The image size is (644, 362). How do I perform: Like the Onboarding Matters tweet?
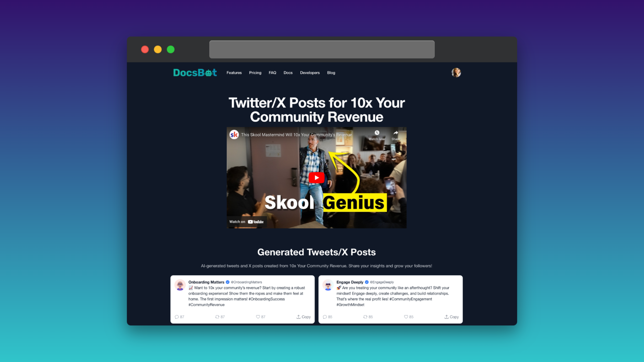(x=258, y=317)
